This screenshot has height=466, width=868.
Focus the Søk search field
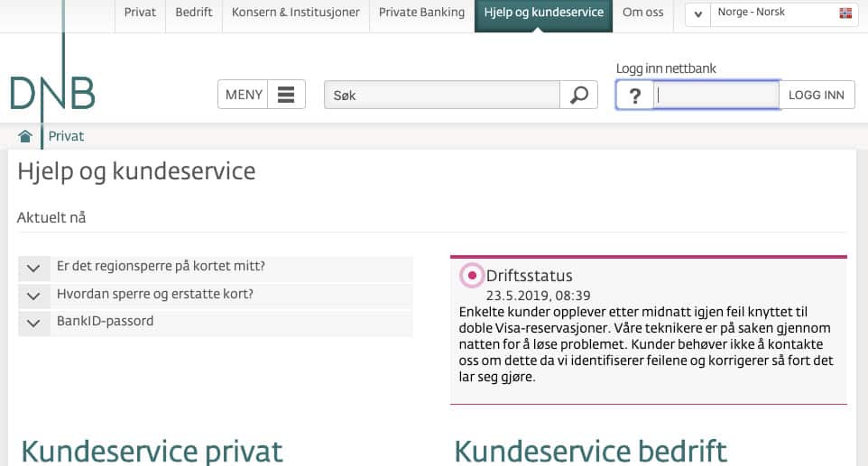tap(442, 95)
